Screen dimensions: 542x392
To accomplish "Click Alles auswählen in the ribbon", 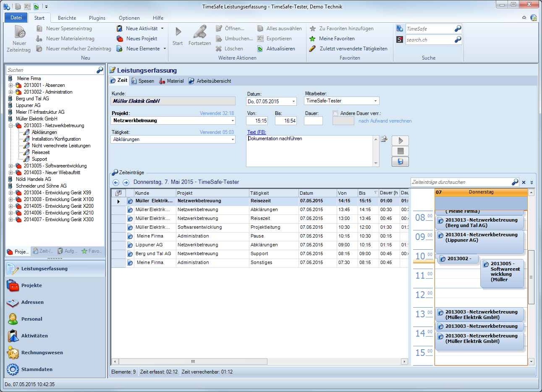I will (280, 29).
